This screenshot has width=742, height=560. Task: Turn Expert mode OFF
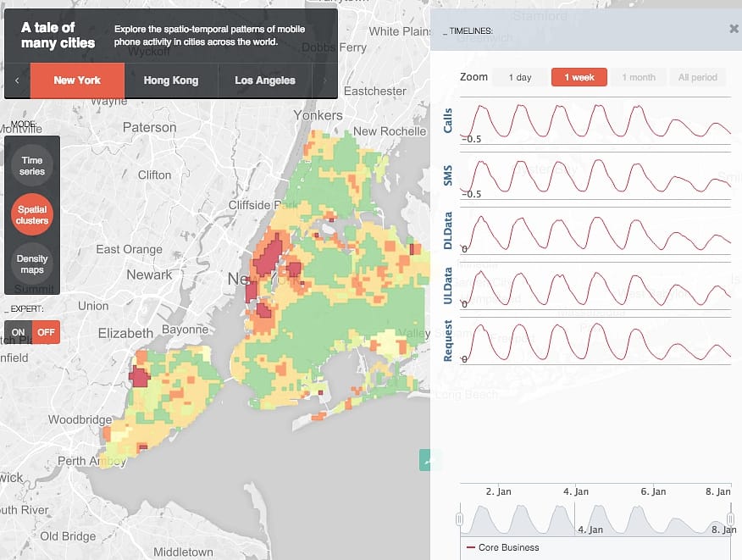[x=47, y=331]
